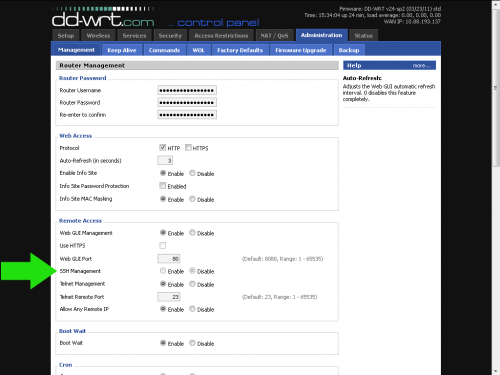Enable Web GUI Management
This screenshot has width=500, height=375.
pos(163,232)
